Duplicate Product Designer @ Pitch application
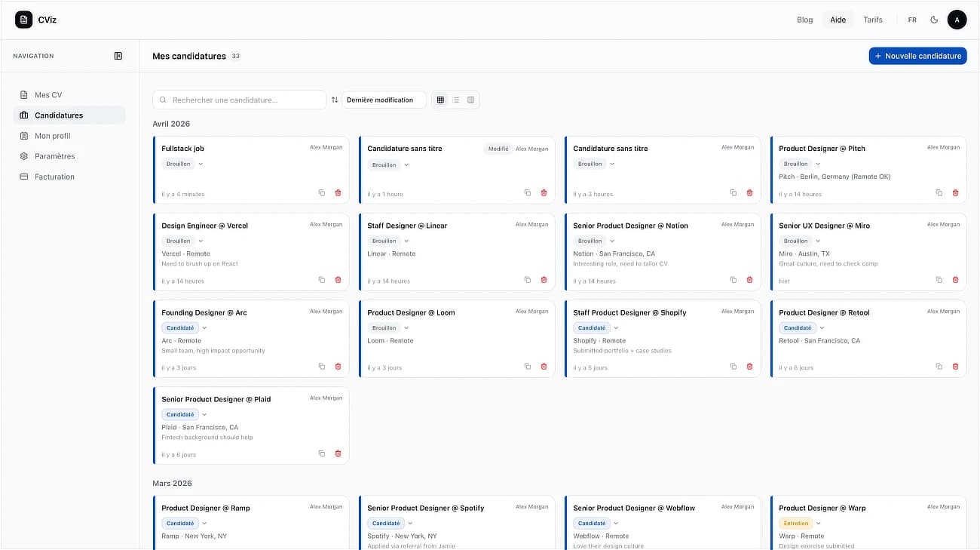This screenshot has height=550, width=980. [x=939, y=193]
